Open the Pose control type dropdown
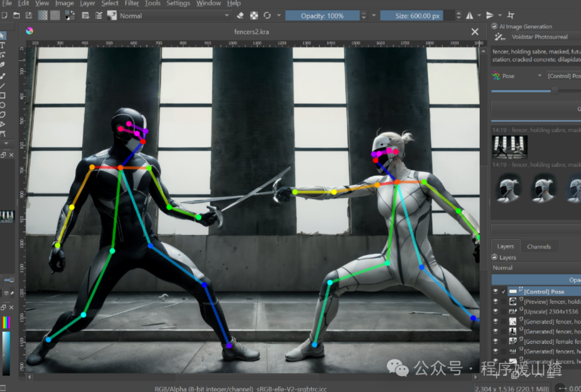581x392 pixels. click(517, 76)
